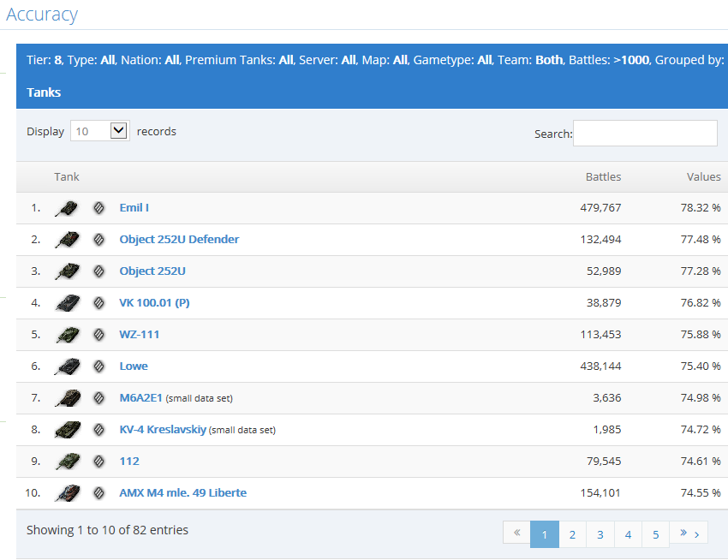Sort table by Tank column header
728x560 pixels.
[67, 177]
